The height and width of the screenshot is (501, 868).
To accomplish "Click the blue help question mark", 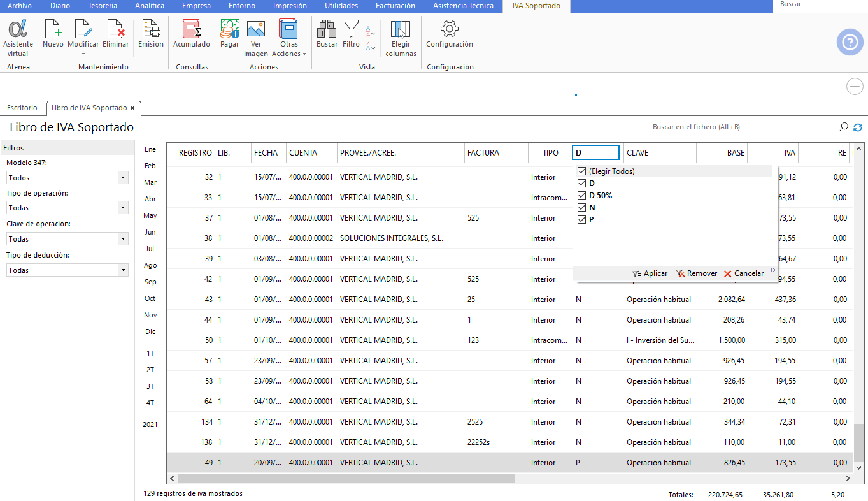I will click(850, 42).
